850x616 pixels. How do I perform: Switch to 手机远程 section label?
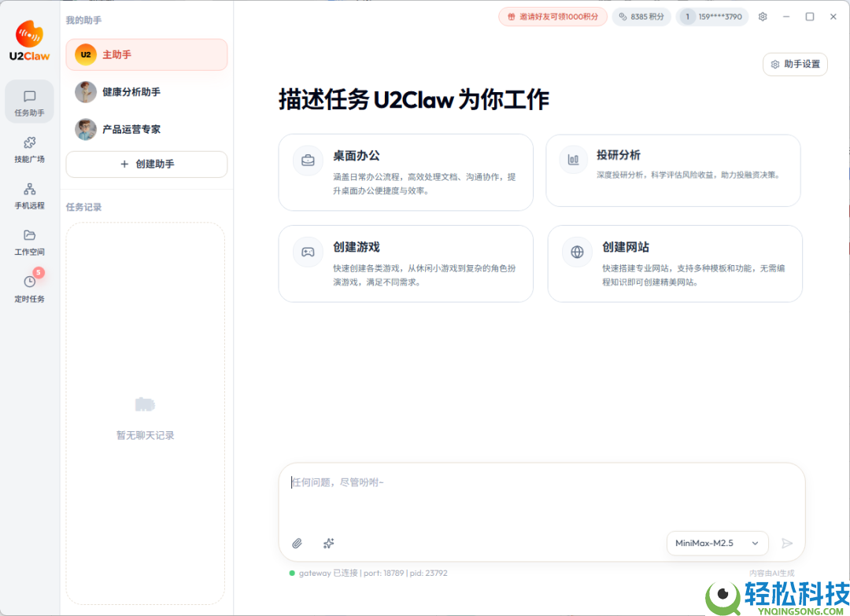(30, 206)
